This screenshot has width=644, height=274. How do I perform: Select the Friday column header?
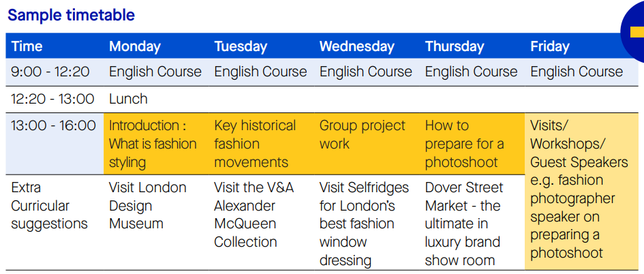pyautogui.click(x=550, y=46)
